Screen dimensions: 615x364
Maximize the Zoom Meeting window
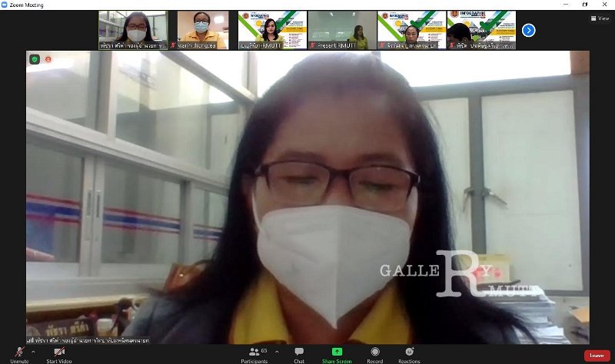pos(585,5)
